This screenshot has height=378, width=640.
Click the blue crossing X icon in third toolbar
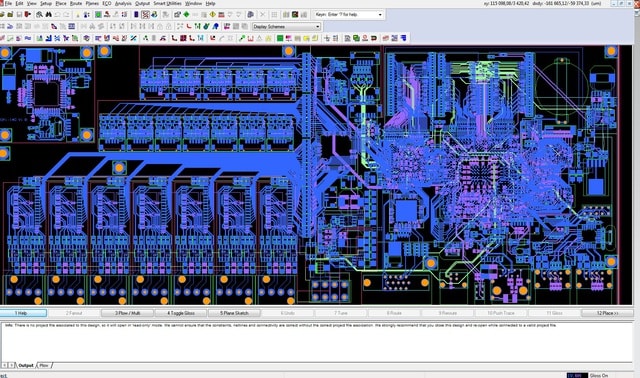coord(58,38)
